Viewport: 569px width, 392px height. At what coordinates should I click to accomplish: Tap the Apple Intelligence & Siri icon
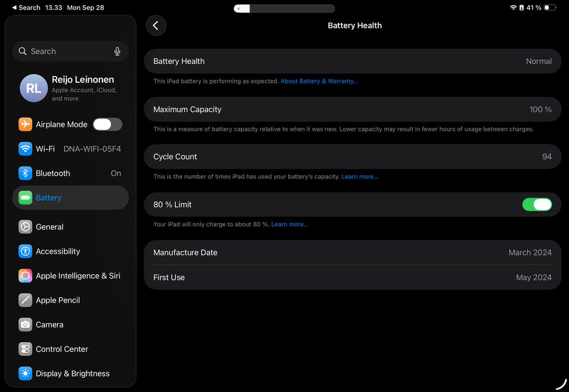pyautogui.click(x=25, y=275)
